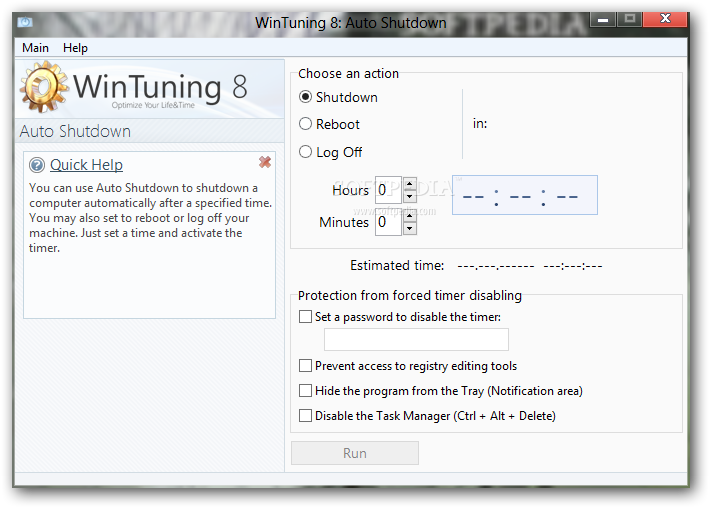
Task: Click the Quick Help question mark icon
Action: coord(37,165)
